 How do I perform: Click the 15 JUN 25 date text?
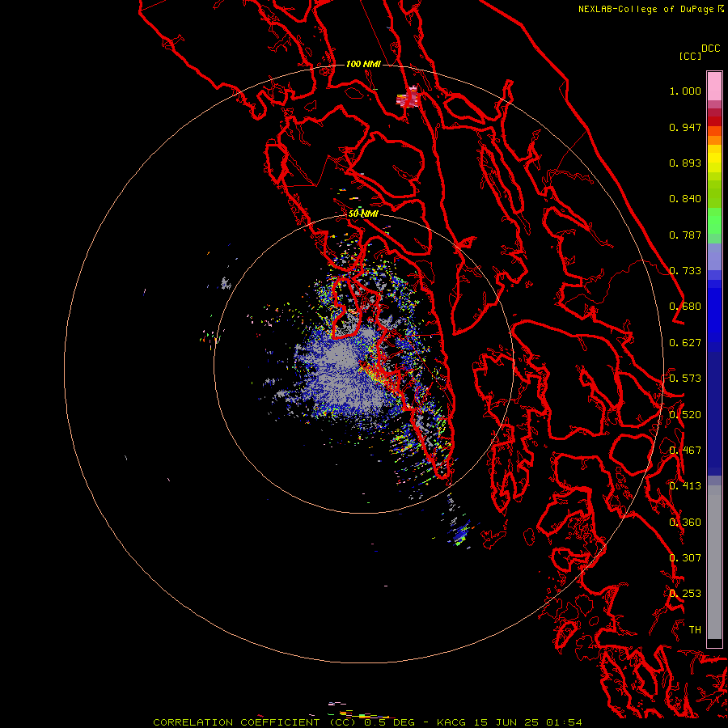(x=506, y=722)
